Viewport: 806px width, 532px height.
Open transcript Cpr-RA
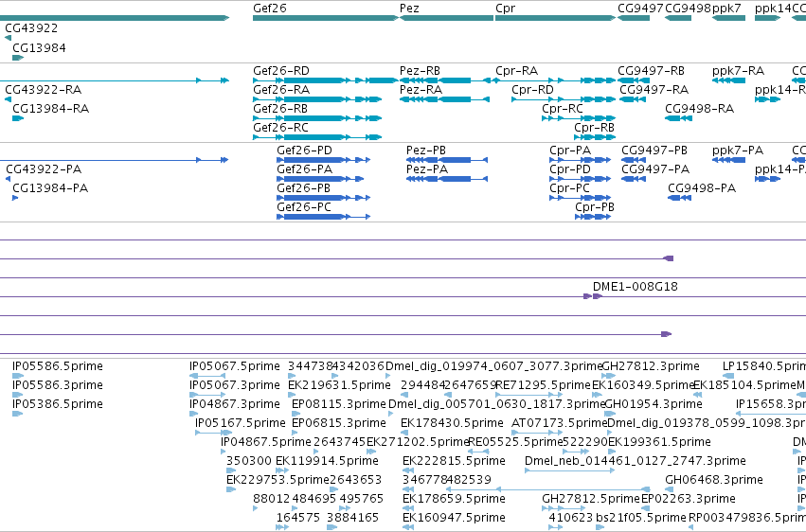[x=516, y=71]
